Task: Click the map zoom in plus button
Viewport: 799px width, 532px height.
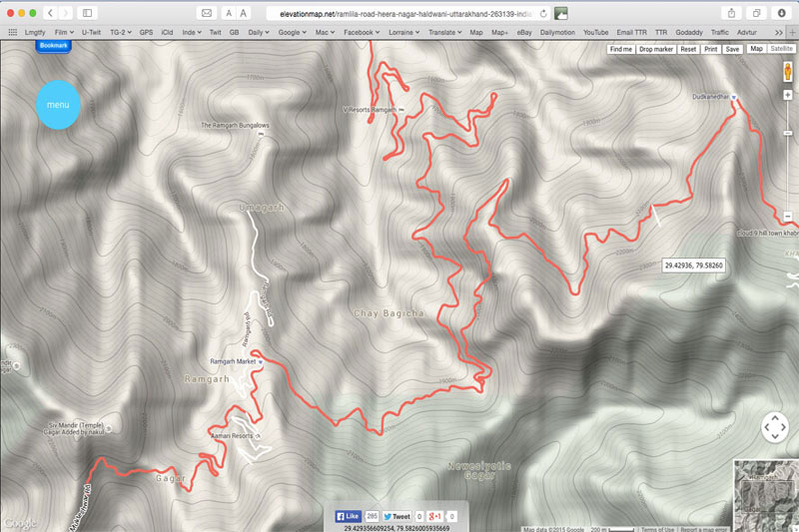Action: [788, 96]
